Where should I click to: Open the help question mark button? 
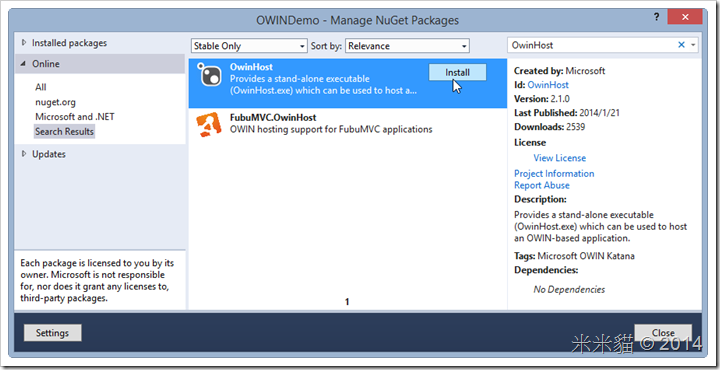tap(656, 17)
